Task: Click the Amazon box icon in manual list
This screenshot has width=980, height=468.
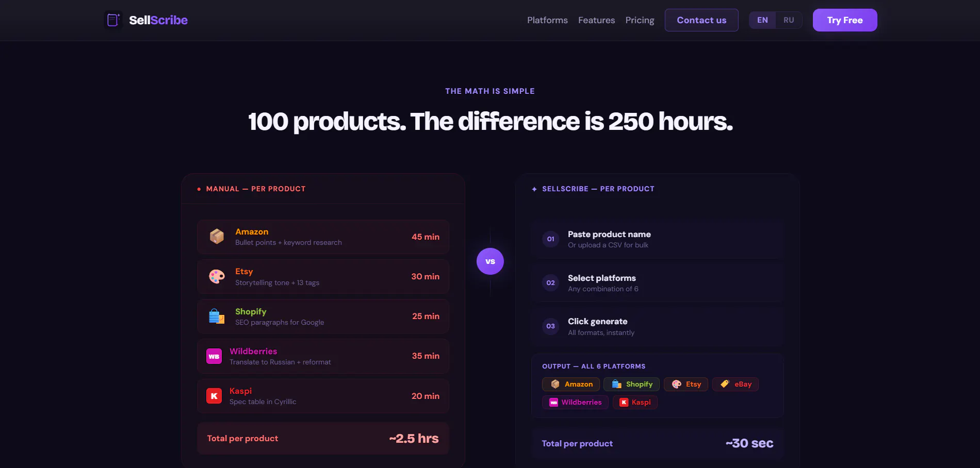Action: pos(217,237)
